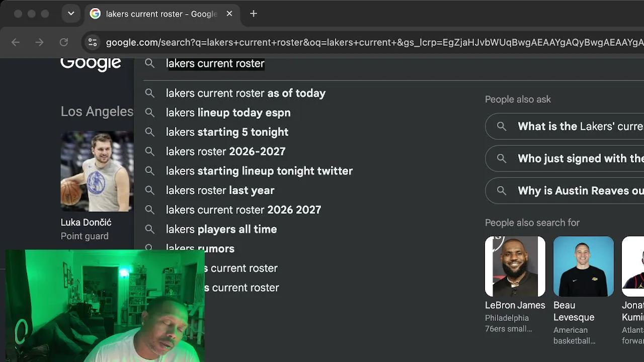Click search icon next to 'lakers roster 2026-2027'
The width and height of the screenshot is (644, 362).
(149, 151)
